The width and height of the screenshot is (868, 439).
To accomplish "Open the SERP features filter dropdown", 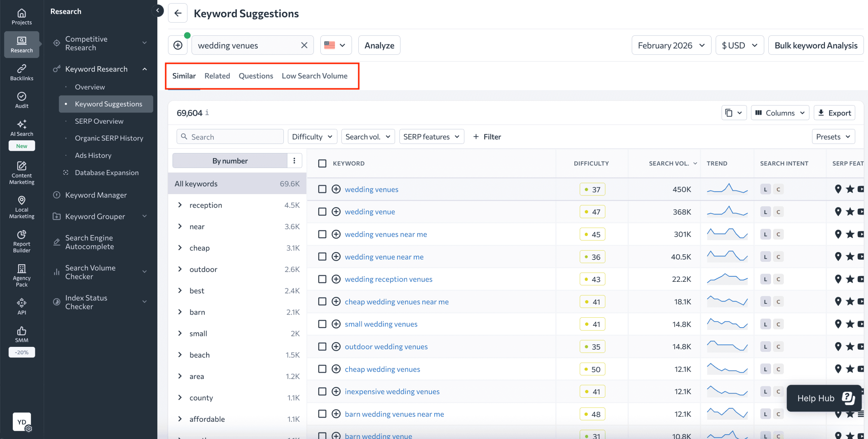I will point(431,136).
